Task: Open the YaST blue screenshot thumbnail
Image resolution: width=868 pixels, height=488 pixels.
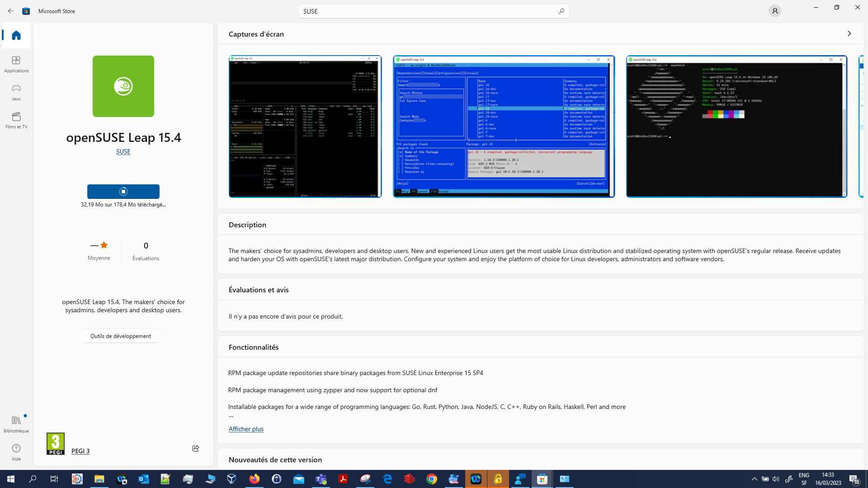Action: coord(504,127)
